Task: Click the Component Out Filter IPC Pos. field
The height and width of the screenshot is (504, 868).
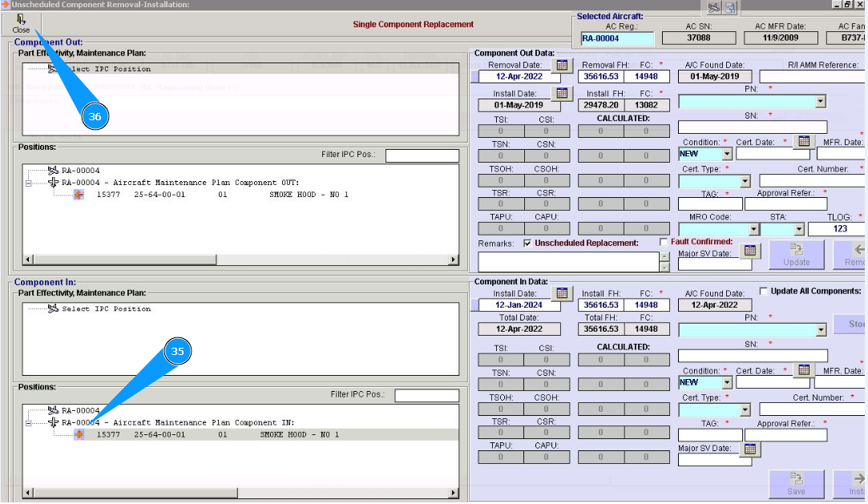Action: 422,155
